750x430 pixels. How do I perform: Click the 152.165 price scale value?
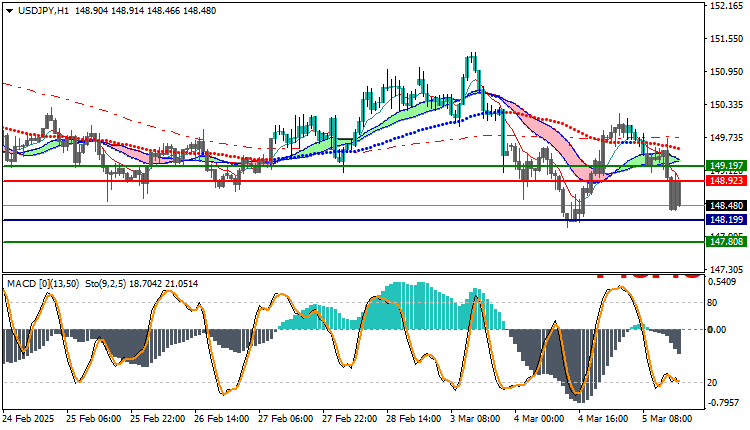click(727, 6)
